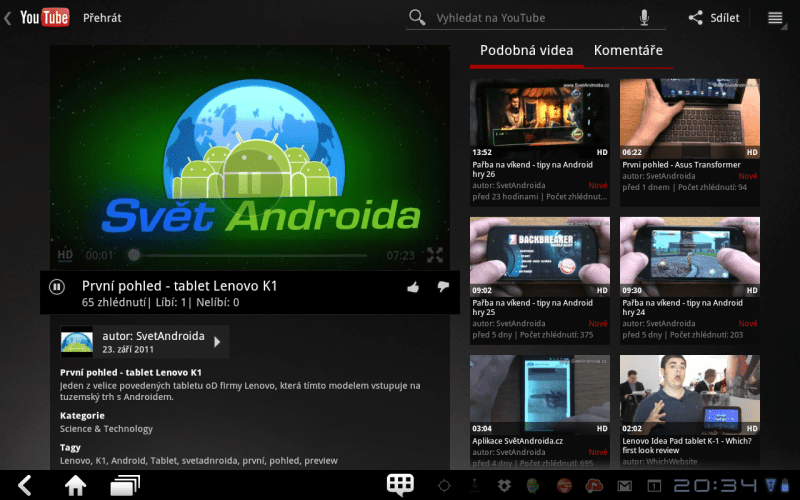The image size is (800, 500).
Task: Click the pause button beside the video title
Action: coord(57,287)
